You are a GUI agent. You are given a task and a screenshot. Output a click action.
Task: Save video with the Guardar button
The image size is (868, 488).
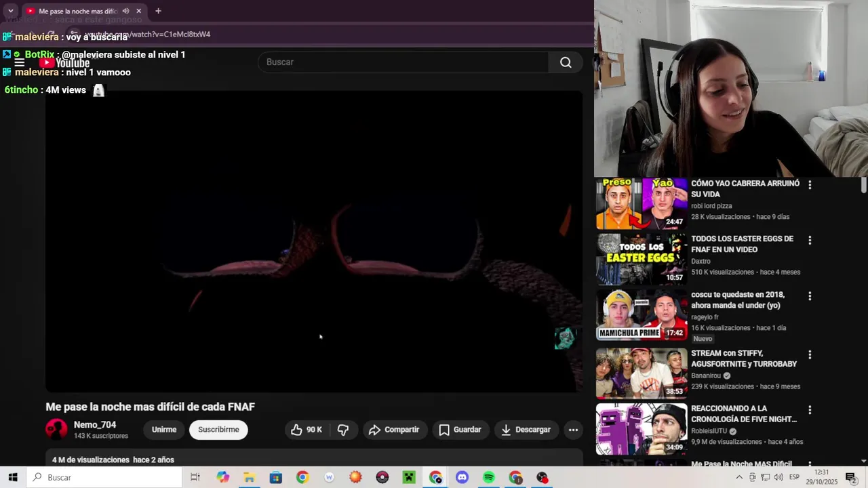tap(460, 430)
